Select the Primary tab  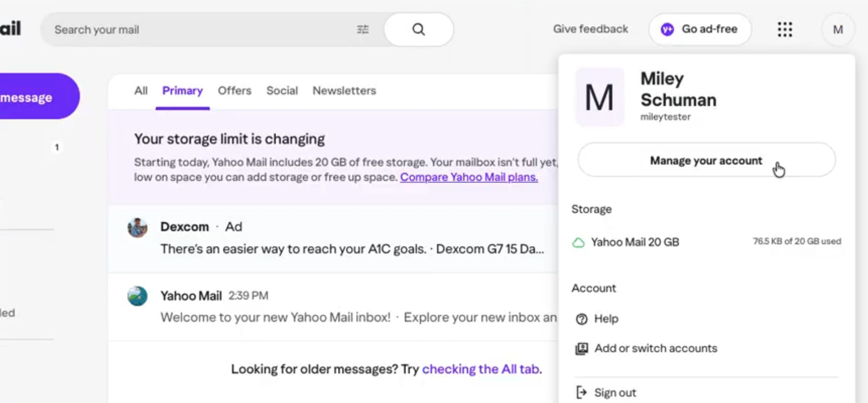pos(182,90)
